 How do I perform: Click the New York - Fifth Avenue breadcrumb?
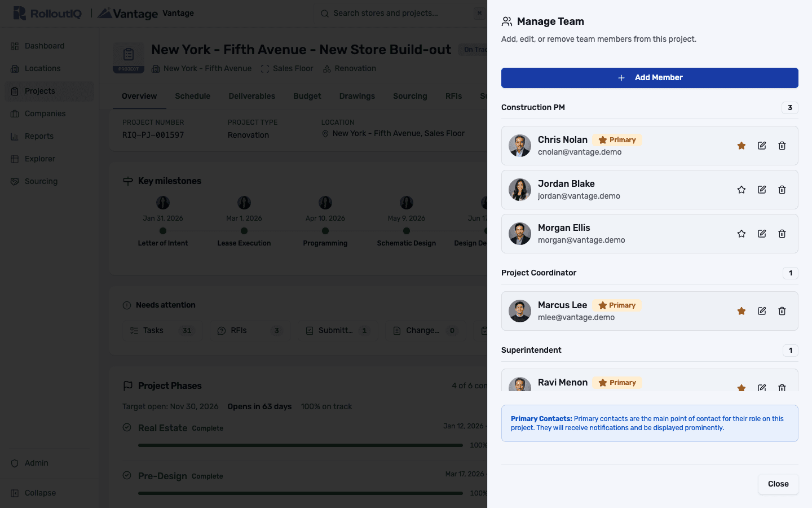pyautogui.click(x=202, y=69)
